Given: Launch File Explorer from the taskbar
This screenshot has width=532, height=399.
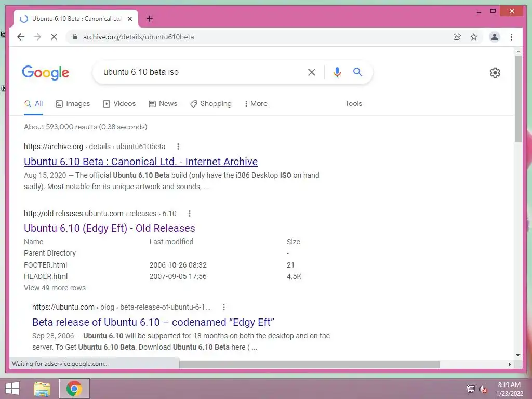Looking at the screenshot, I should click(42, 389).
